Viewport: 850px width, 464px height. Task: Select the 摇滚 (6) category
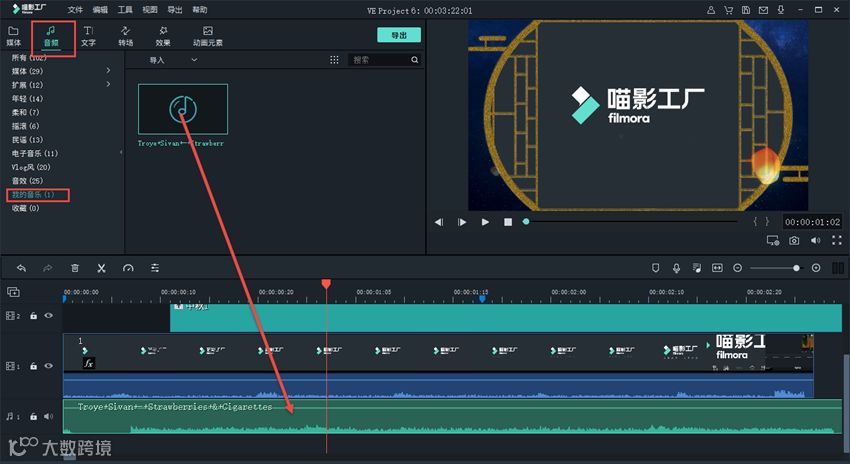click(25, 126)
